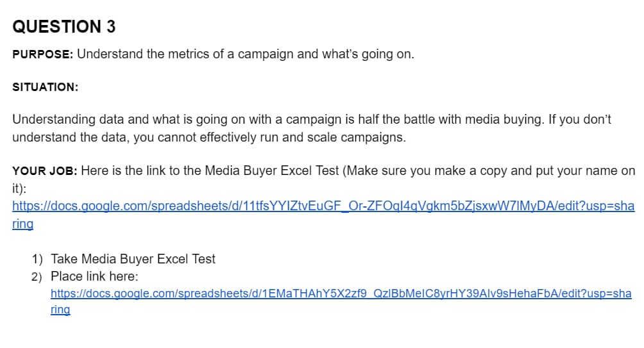Click the PURPOSE label
The image size is (644, 348).
click(x=43, y=54)
